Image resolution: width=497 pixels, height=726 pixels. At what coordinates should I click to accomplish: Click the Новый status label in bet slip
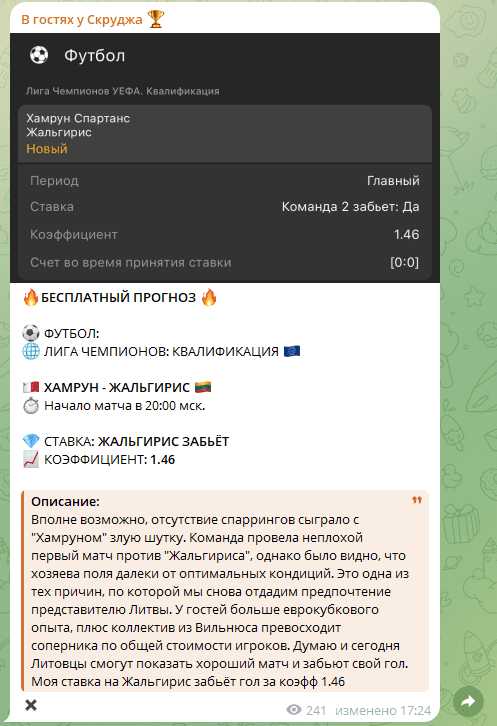(x=47, y=149)
